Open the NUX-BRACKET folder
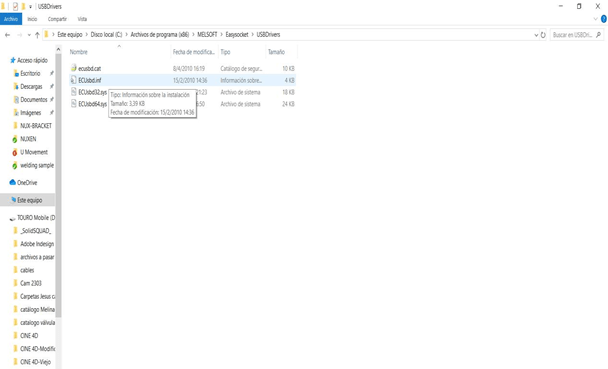The height and width of the screenshot is (369, 608). [x=36, y=126]
